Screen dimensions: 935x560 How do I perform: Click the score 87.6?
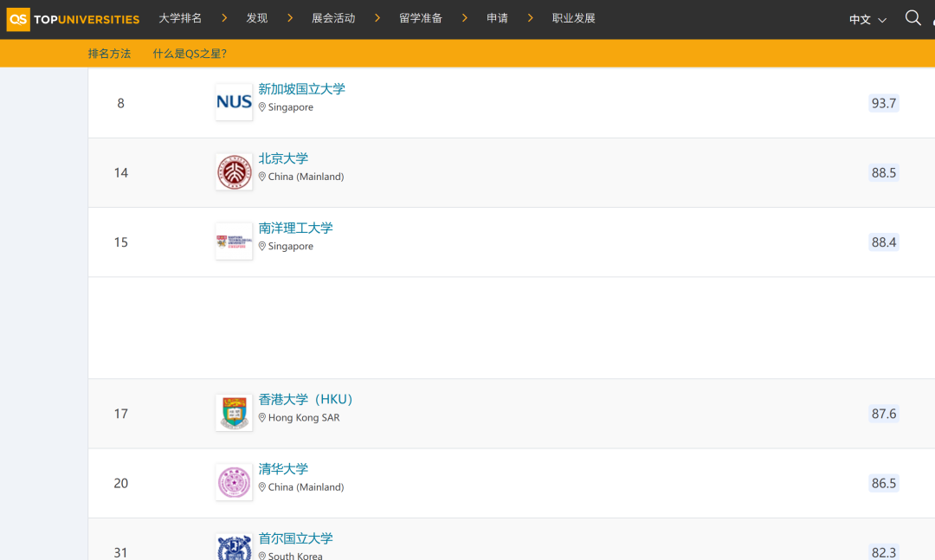coord(884,414)
